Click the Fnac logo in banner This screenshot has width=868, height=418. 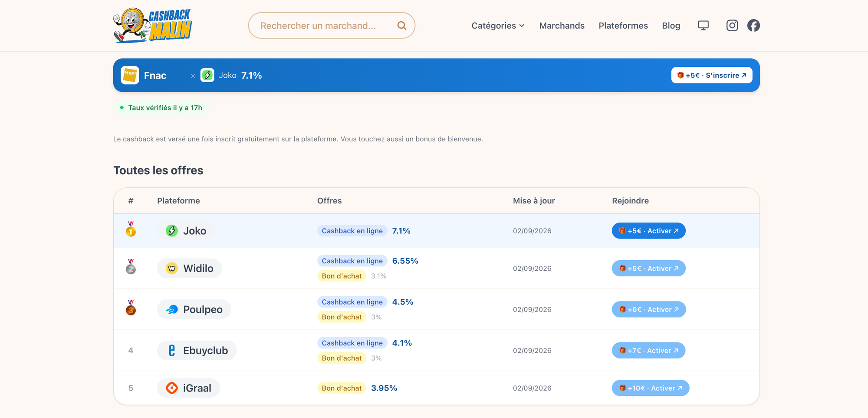130,75
